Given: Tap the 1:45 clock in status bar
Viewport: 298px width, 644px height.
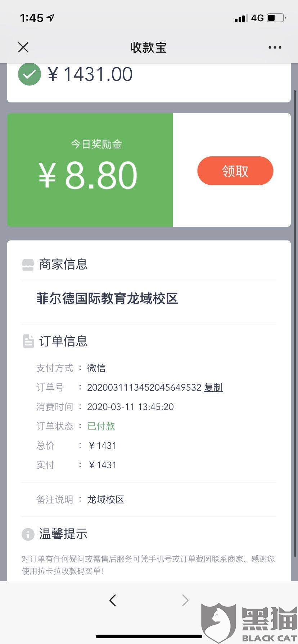Looking at the screenshot, I should 32,18.
